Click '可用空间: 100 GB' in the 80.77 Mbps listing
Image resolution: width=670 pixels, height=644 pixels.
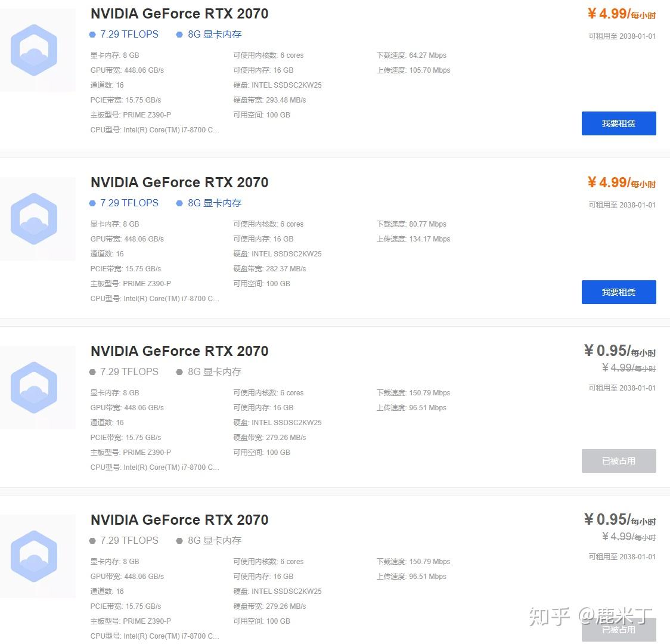(x=262, y=284)
